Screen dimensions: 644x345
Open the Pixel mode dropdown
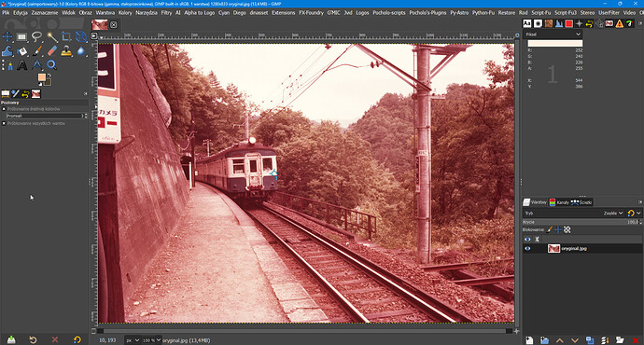pyautogui.click(x=553, y=34)
